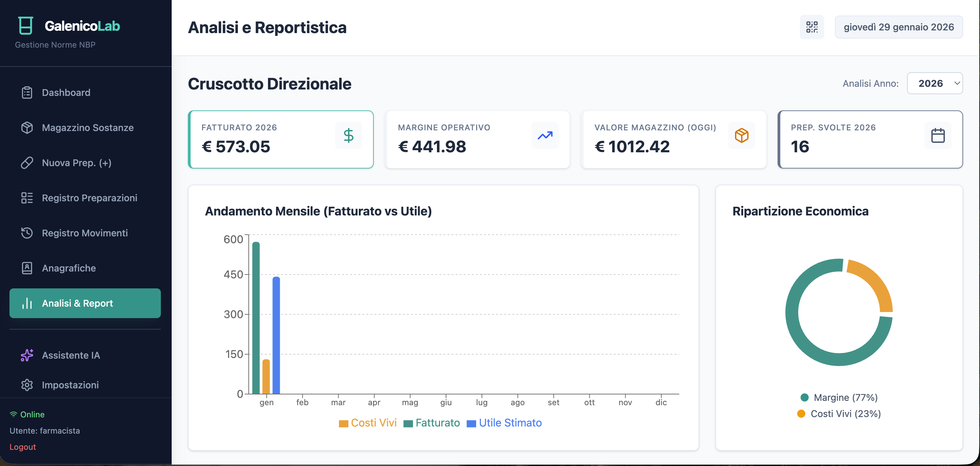Select Nuova Prep. (+) menu item
980x466 pixels.
pyautogui.click(x=76, y=163)
